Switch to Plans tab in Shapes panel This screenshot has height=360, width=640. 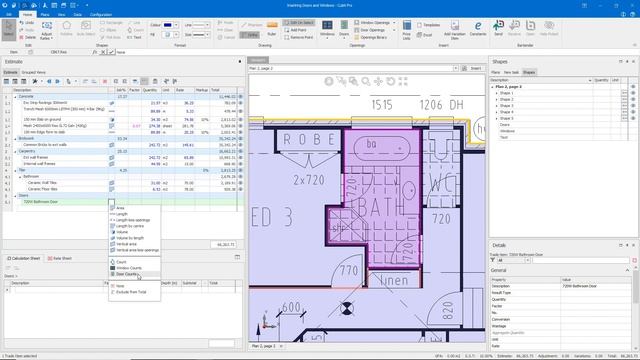496,72
